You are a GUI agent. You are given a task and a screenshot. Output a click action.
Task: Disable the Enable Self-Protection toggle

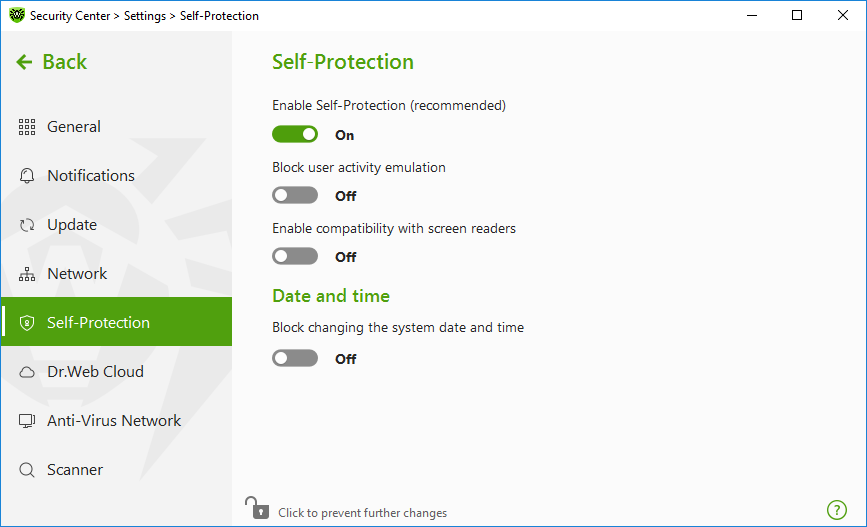point(295,134)
